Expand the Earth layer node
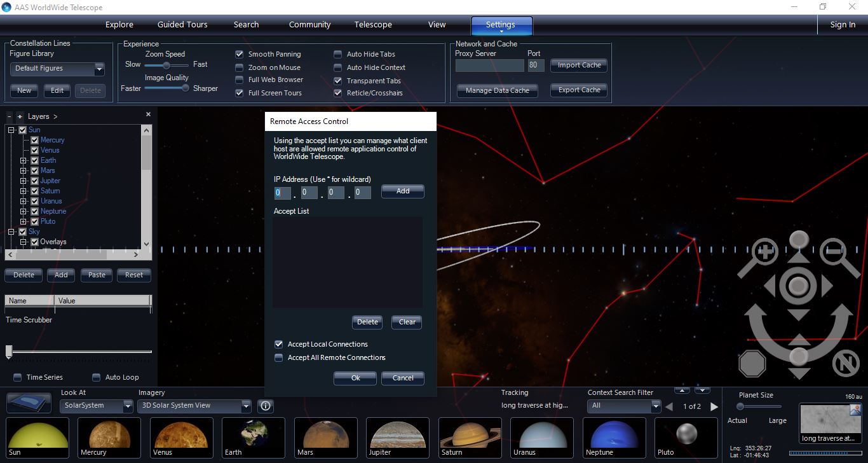This screenshot has width=868, height=463. 23,160
